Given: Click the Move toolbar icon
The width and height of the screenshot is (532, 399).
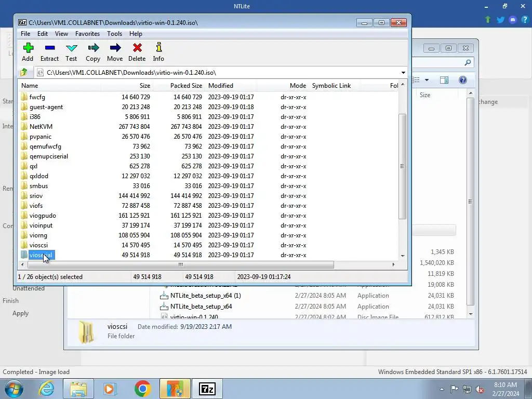Looking at the screenshot, I should 115,52.
